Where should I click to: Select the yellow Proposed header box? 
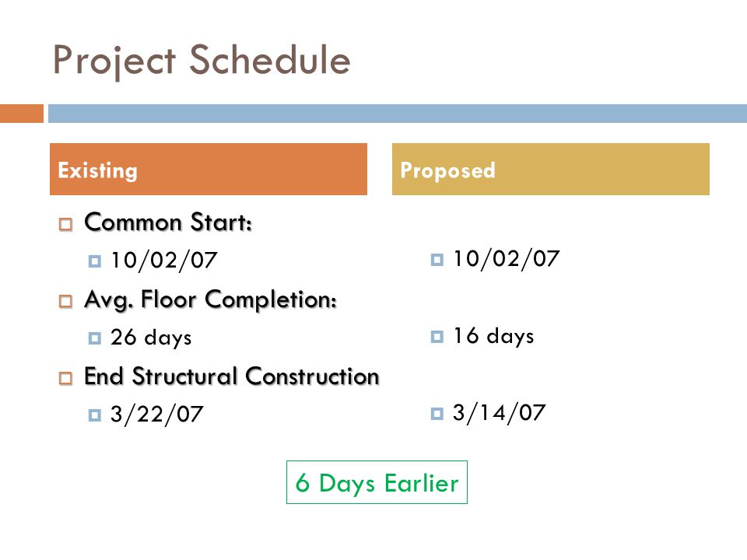[551, 169]
